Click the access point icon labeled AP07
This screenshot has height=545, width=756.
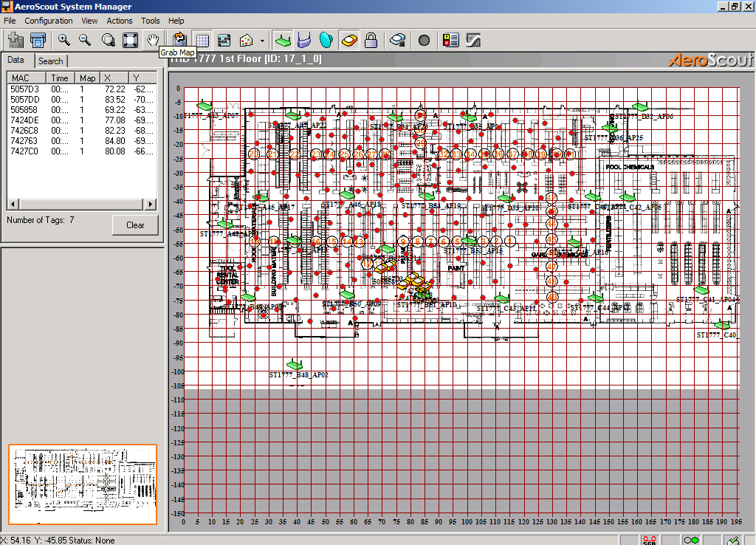(205, 105)
